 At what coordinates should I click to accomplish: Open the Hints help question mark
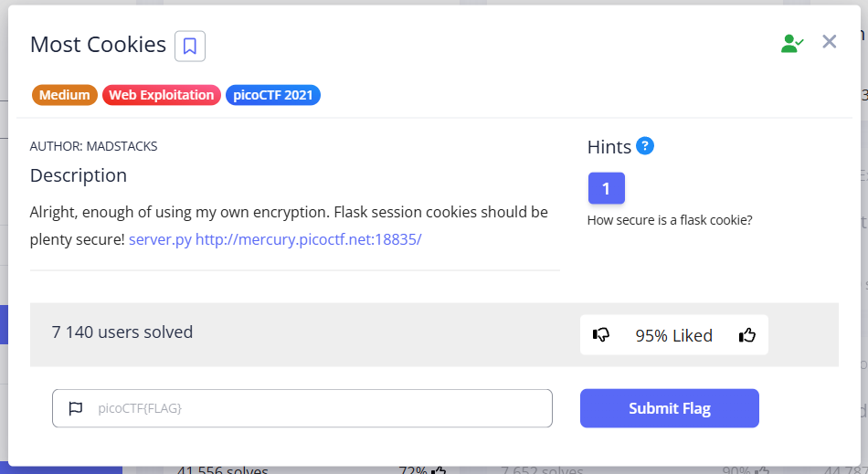pos(645,145)
